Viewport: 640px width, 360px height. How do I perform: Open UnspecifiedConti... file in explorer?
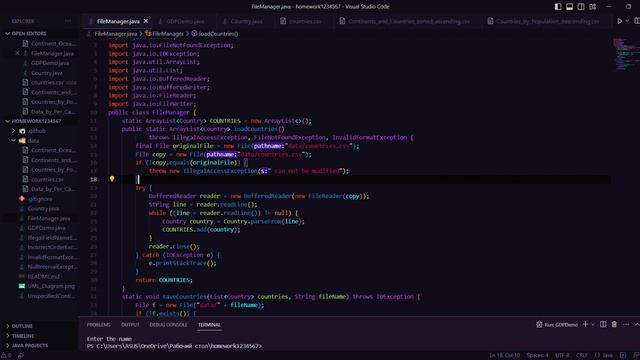(x=51, y=296)
